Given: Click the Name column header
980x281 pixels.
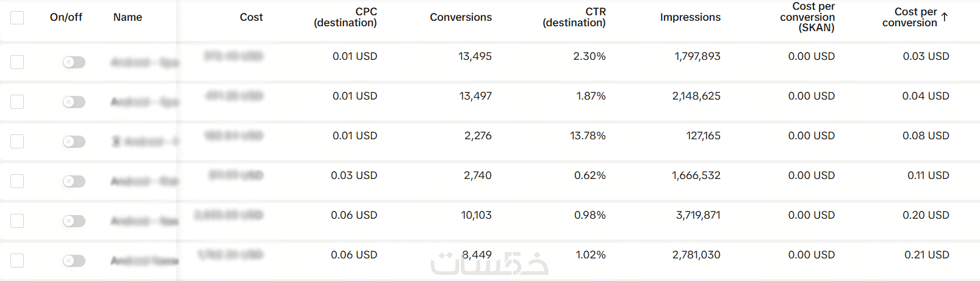Looking at the screenshot, I should click(x=128, y=17).
